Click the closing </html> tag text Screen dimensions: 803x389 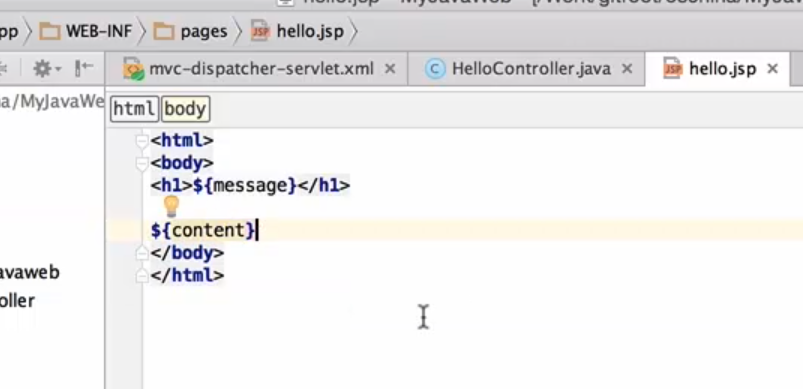(187, 276)
